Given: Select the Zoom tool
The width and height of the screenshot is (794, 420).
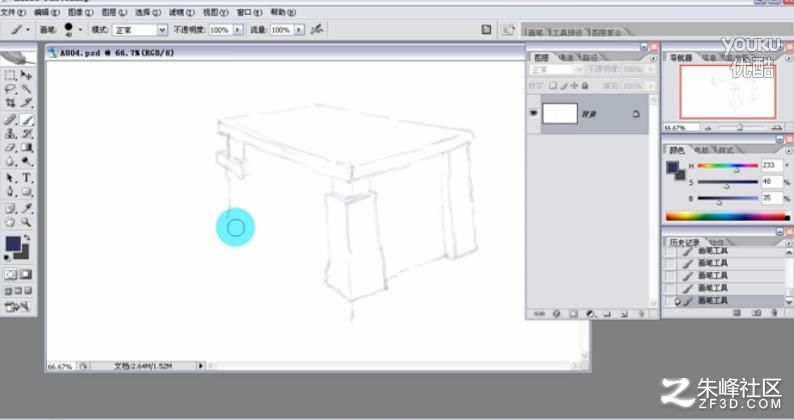Looking at the screenshot, I should [x=26, y=222].
